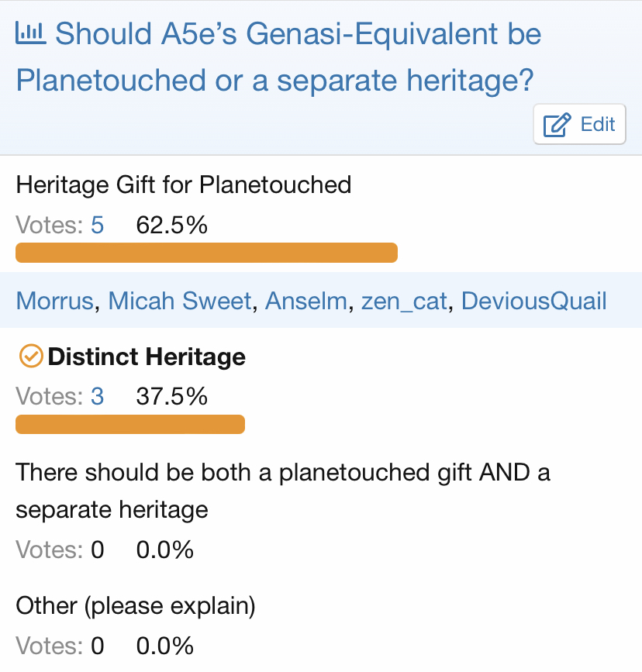This screenshot has height=672, width=642.
Task: Click the 37.5% orange result bar
Action: [130, 424]
